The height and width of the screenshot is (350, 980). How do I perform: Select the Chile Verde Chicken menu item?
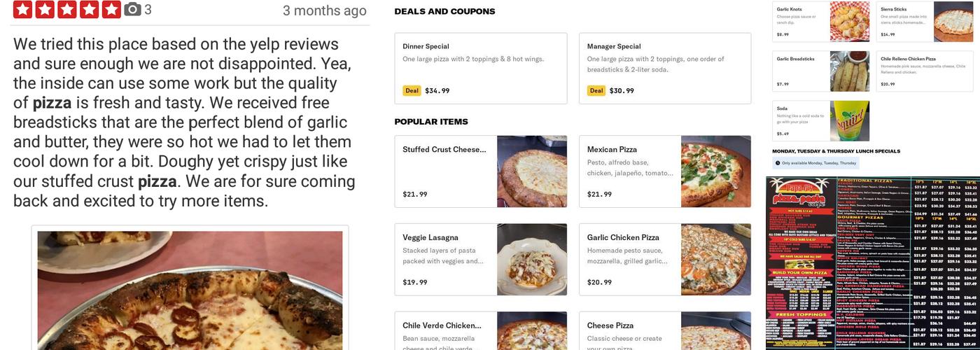coord(442,325)
